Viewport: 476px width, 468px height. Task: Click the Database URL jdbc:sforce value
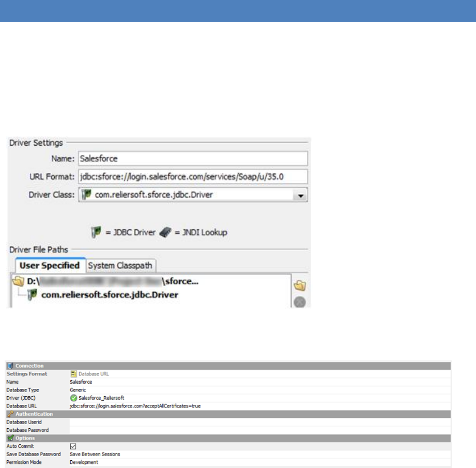point(135,406)
